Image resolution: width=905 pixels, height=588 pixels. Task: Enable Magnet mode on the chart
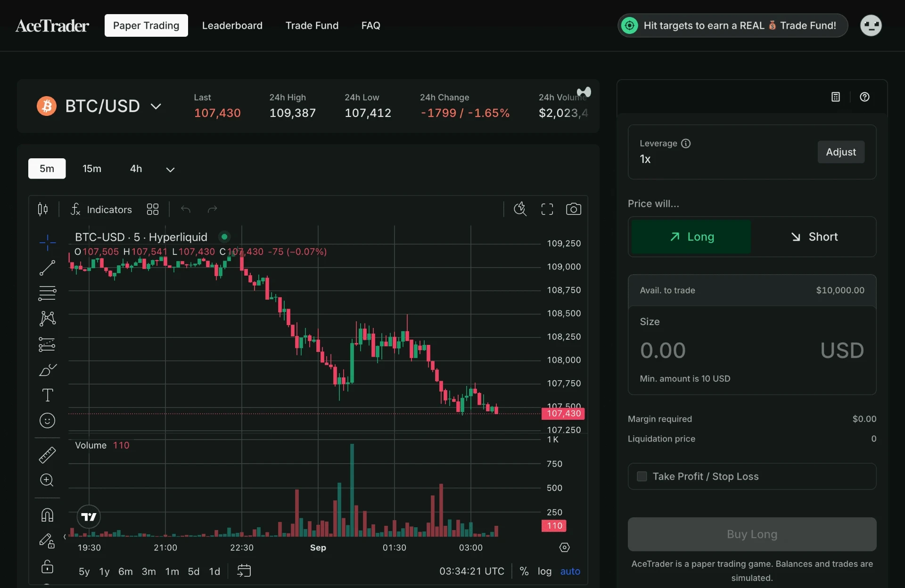pos(47,515)
